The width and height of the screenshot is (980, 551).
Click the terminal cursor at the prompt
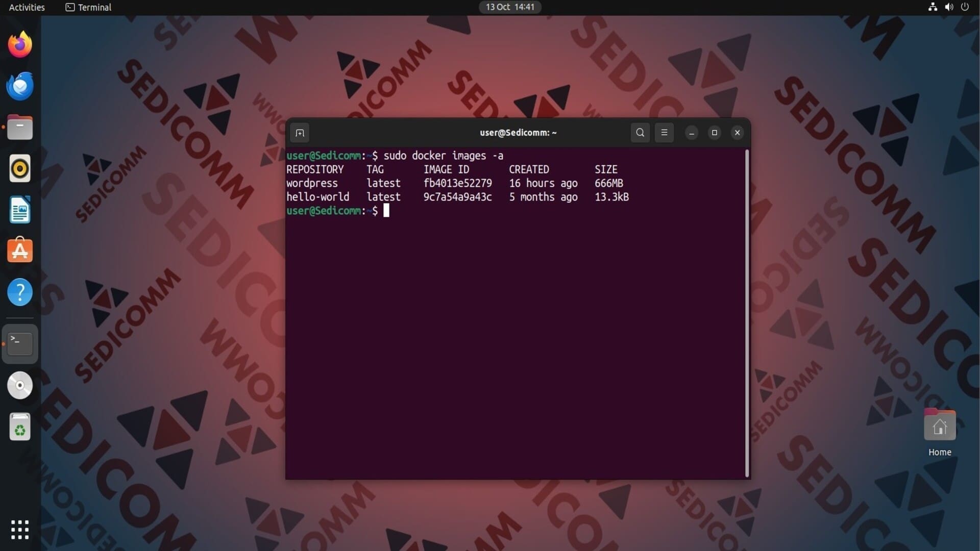(x=386, y=210)
